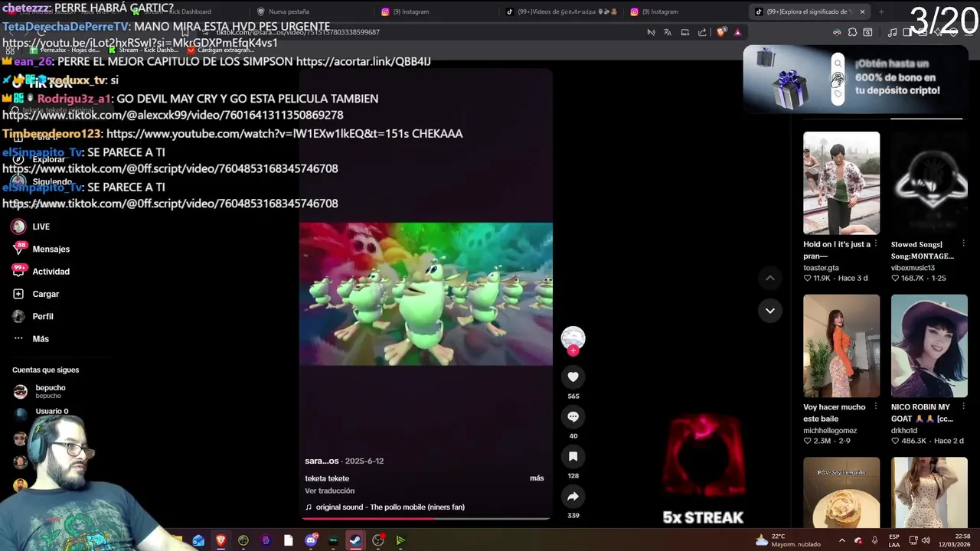The height and width of the screenshot is (551, 980).
Task: Go to the next video with the down arrow
Action: pyautogui.click(x=769, y=311)
